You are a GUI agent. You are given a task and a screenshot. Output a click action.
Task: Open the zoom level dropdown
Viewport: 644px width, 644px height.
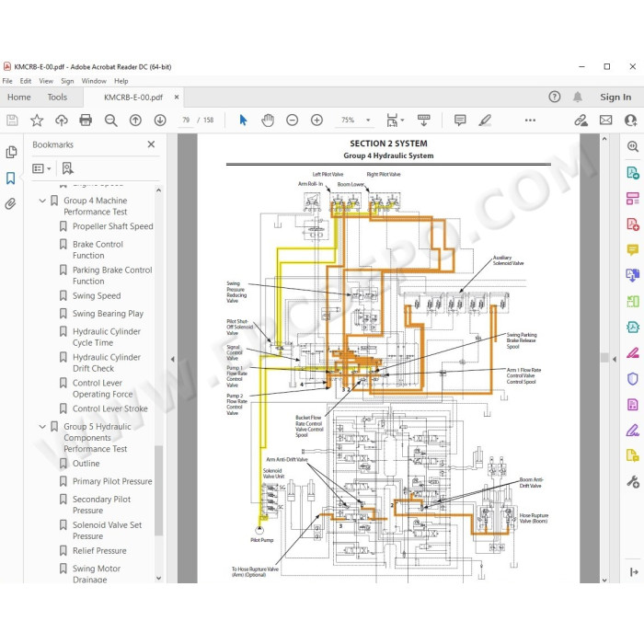[x=368, y=121]
